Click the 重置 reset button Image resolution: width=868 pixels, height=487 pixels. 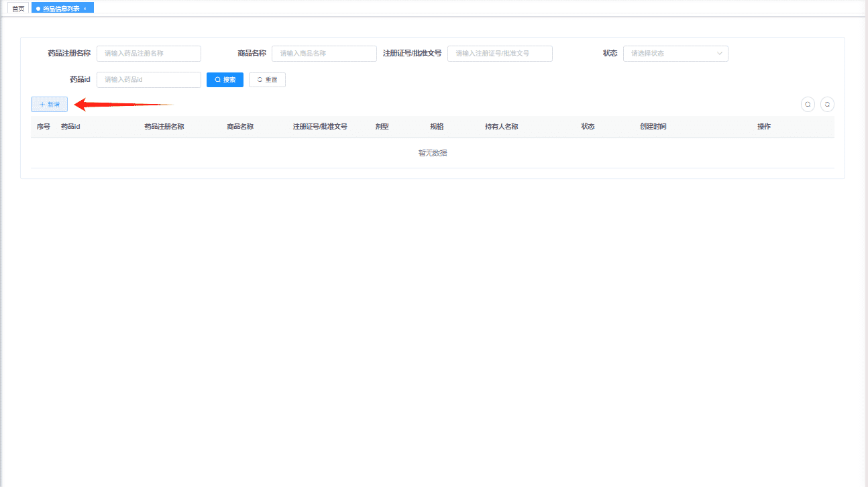tap(267, 80)
